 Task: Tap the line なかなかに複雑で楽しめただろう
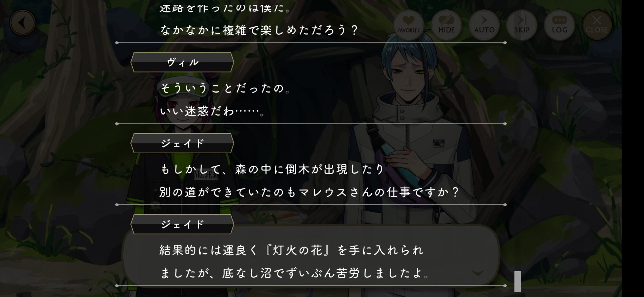[x=259, y=30]
